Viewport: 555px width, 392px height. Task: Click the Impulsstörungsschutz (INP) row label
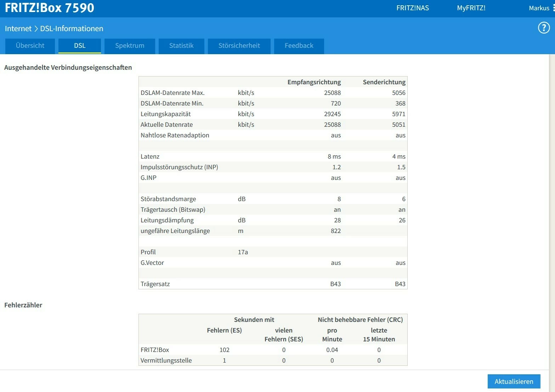[x=179, y=167]
